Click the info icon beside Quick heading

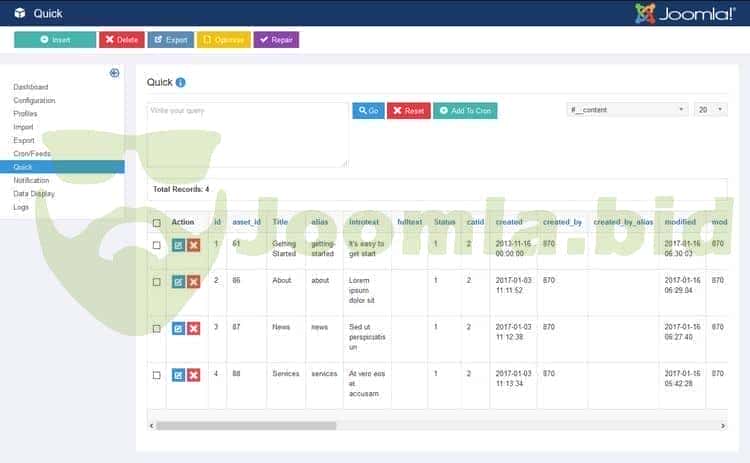click(x=181, y=82)
